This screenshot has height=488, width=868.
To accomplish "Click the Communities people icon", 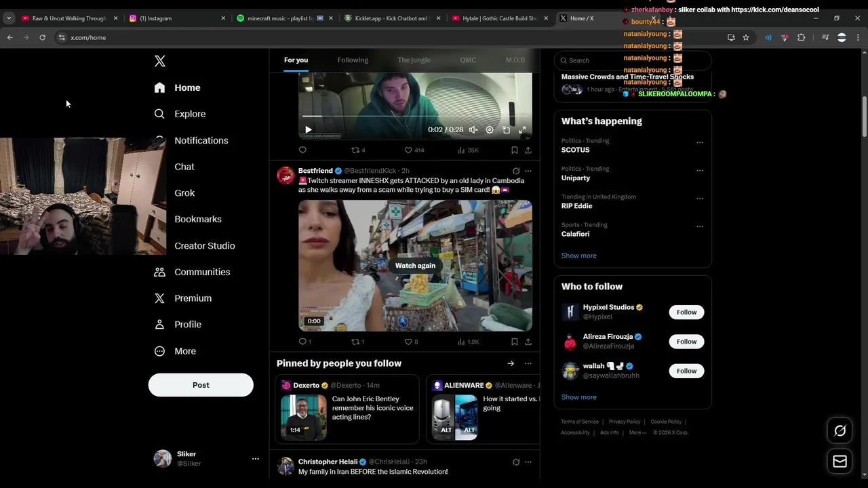I will click(159, 272).
